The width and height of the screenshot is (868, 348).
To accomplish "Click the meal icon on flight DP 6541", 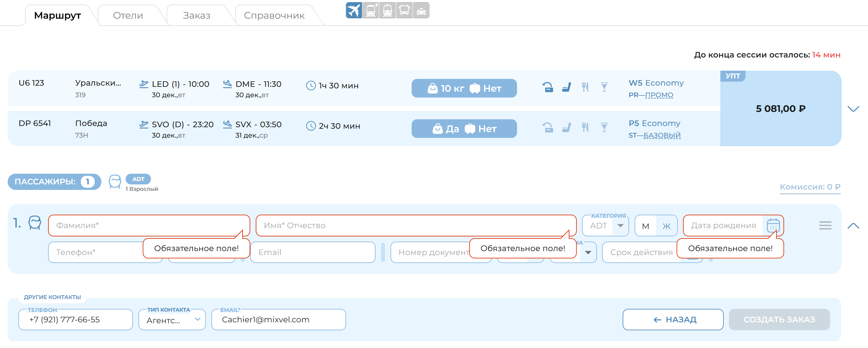I will 585,127.
